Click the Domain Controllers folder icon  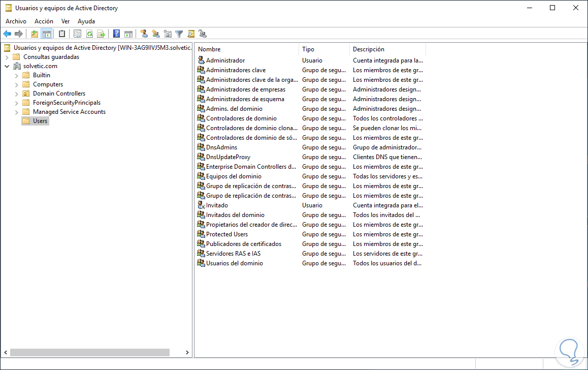[26, 94]
